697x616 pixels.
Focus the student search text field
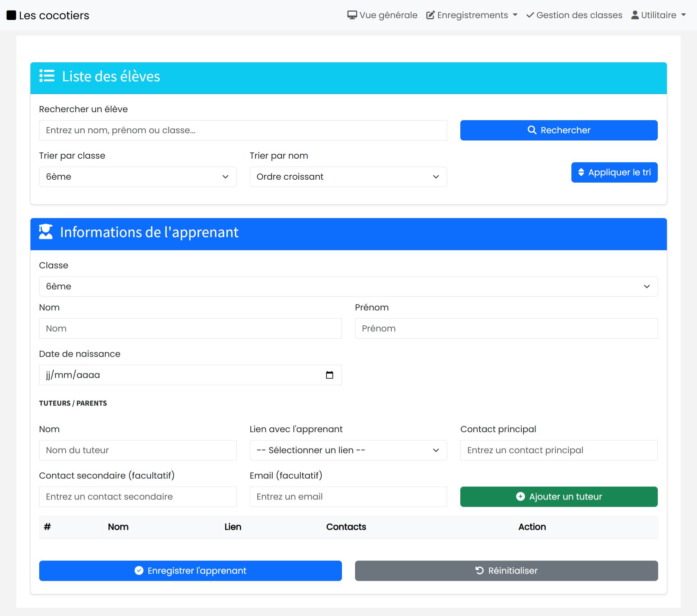[x=242, y=130]
